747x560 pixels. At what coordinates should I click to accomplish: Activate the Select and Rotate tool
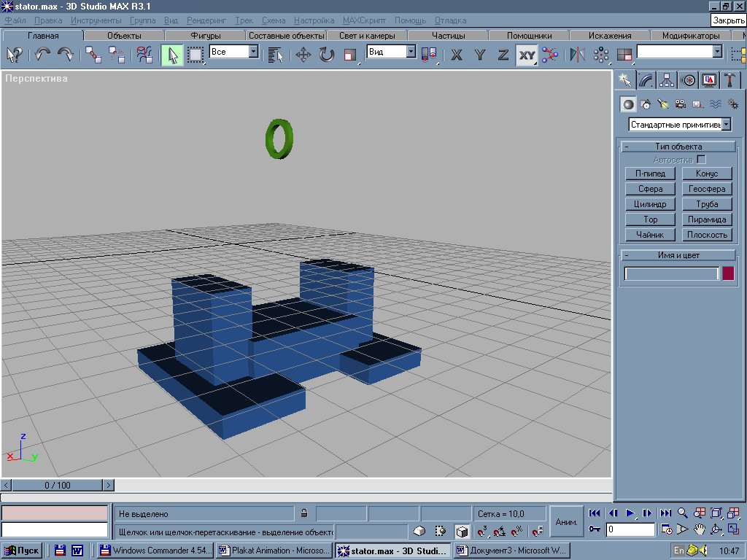(326, 54)
